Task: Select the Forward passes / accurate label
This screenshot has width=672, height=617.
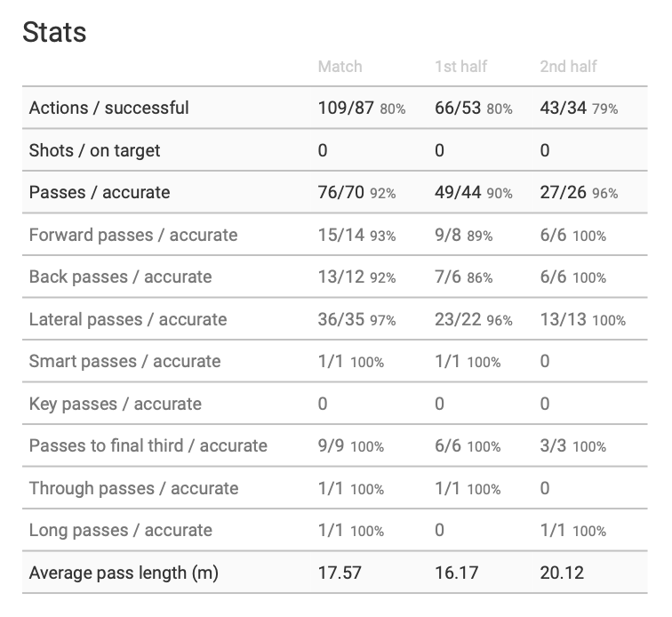Action: tap(133, 236)
